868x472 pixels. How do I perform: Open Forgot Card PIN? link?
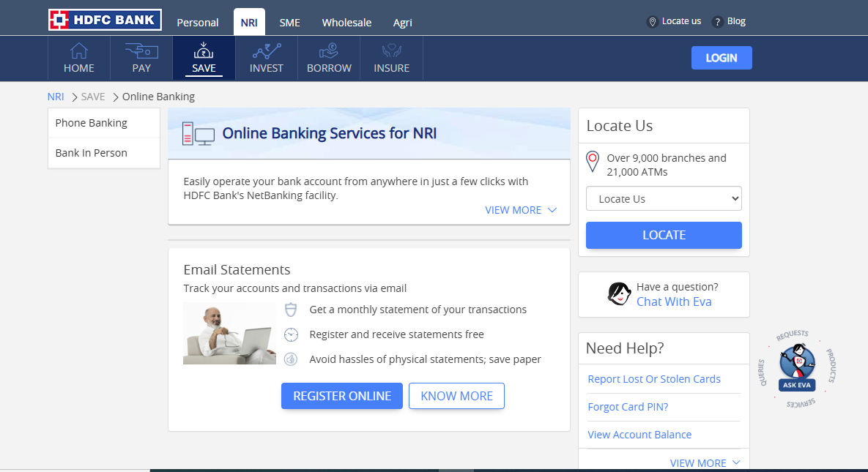628,407
